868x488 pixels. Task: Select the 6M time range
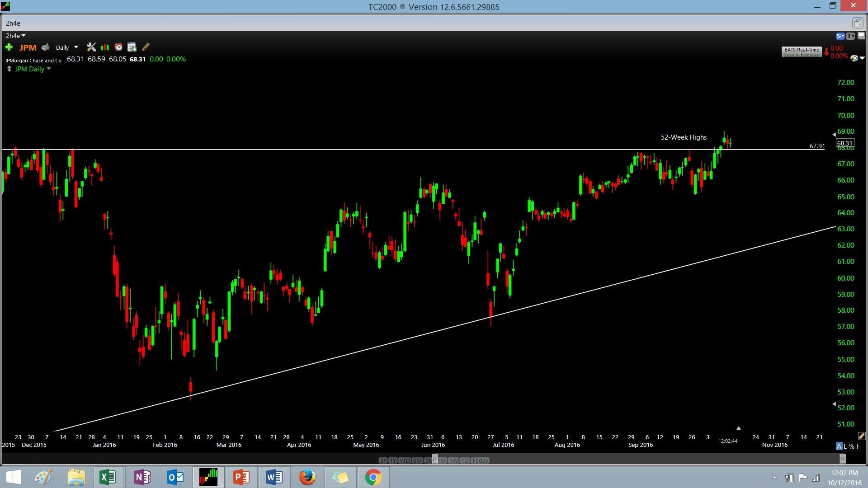[x=417, y=460]
